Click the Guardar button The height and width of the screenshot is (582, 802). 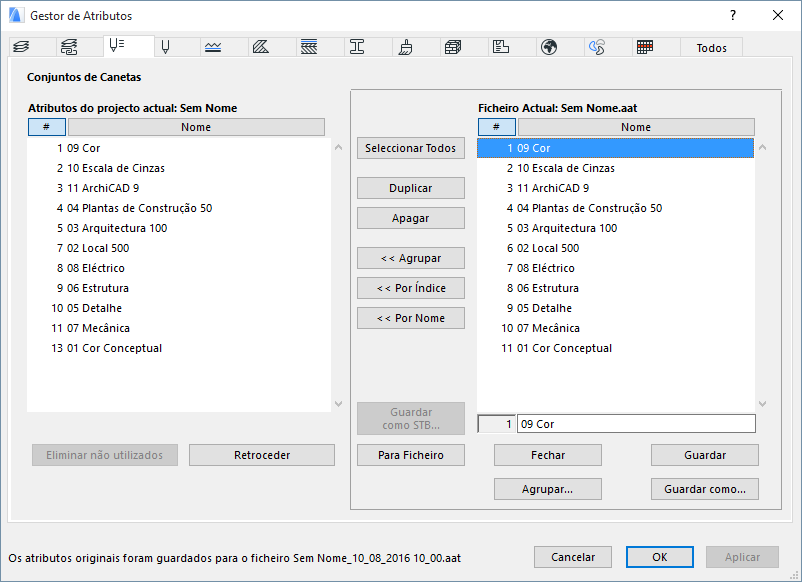point(705,455)
